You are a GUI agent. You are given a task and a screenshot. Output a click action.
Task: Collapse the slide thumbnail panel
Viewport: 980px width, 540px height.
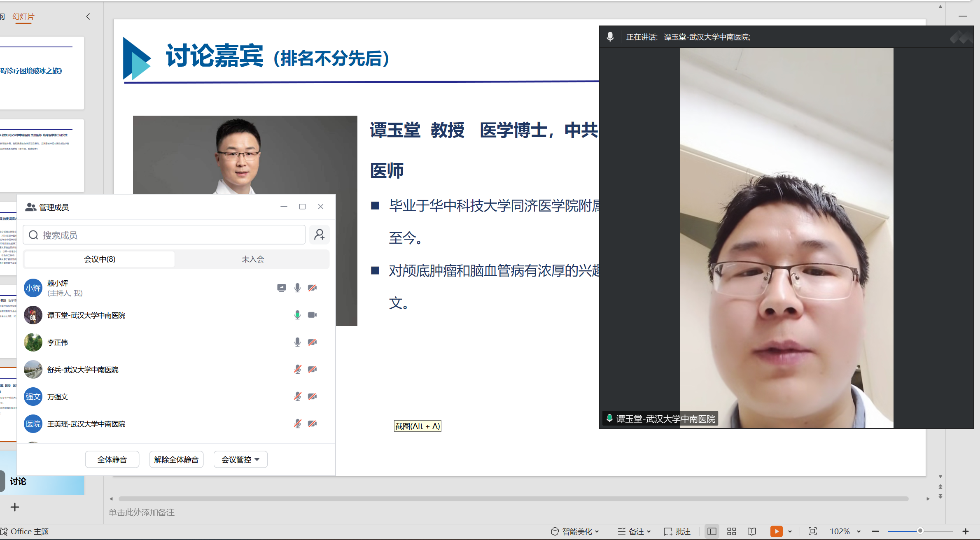point(88,16)
